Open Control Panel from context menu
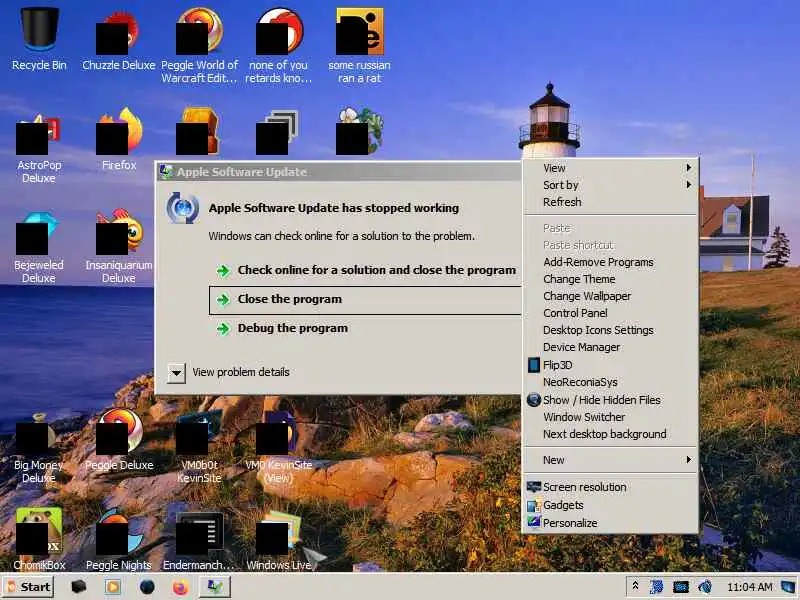Viewport: 800px width, 600px height. tap(610, 313)
